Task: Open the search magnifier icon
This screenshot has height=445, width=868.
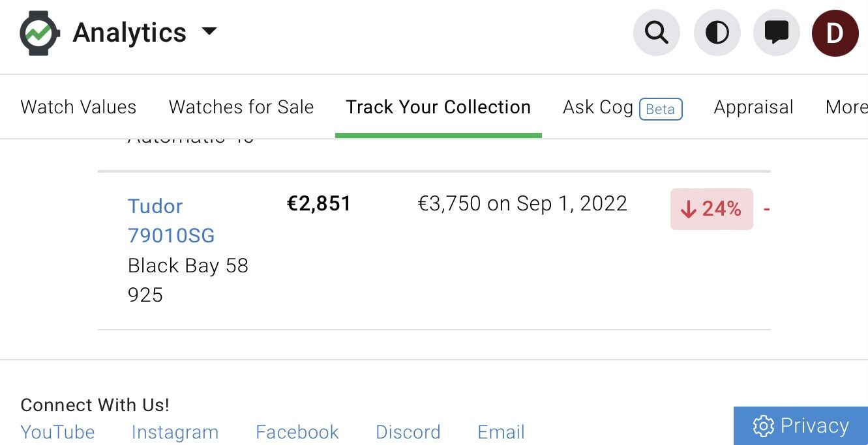Action: point(657,33)
